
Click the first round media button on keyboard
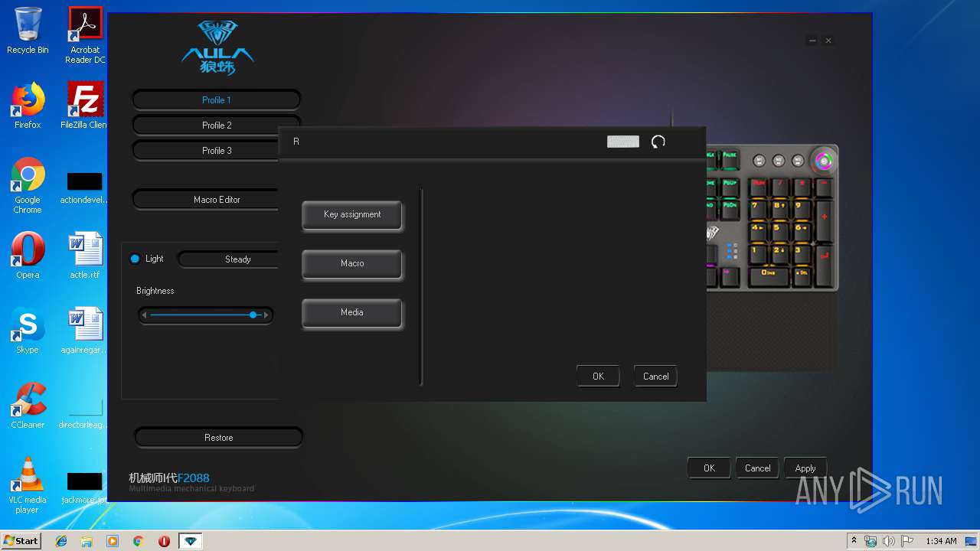(x=759, y=160)
